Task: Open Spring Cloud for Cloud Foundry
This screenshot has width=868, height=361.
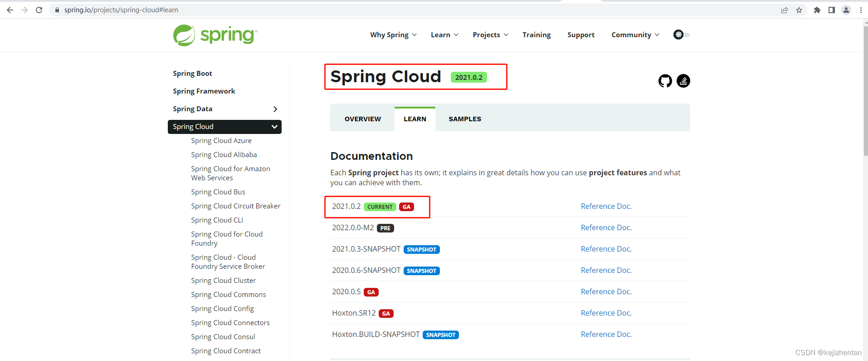Action: tap(227, 239)
